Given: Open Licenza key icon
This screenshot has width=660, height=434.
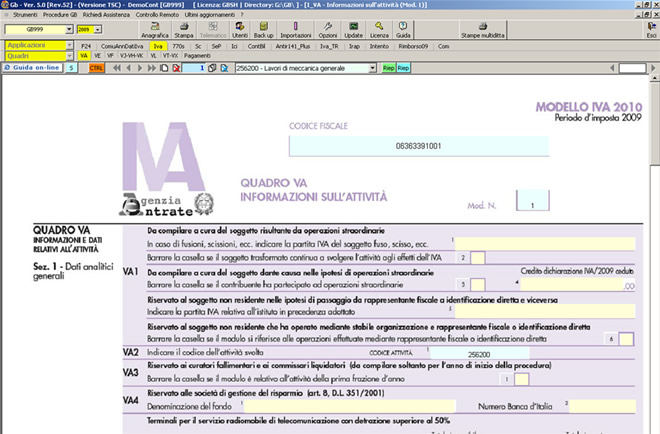Looking at the screenshot, I should coord(379,30).
